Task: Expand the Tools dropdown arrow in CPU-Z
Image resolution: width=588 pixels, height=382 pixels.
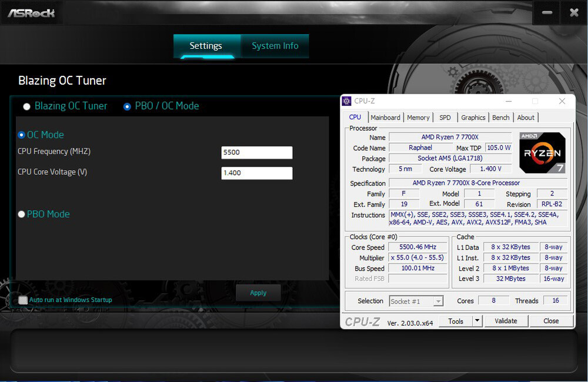Action: [x=477, y=321]
